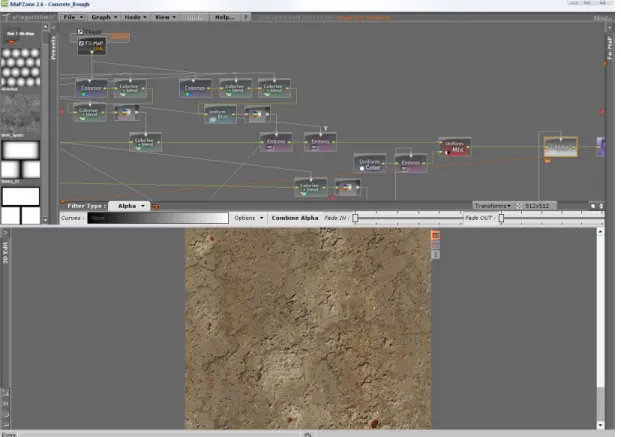621x437 pixels.
Task: Click presets scrollbar up arrow
Action: 45,27
